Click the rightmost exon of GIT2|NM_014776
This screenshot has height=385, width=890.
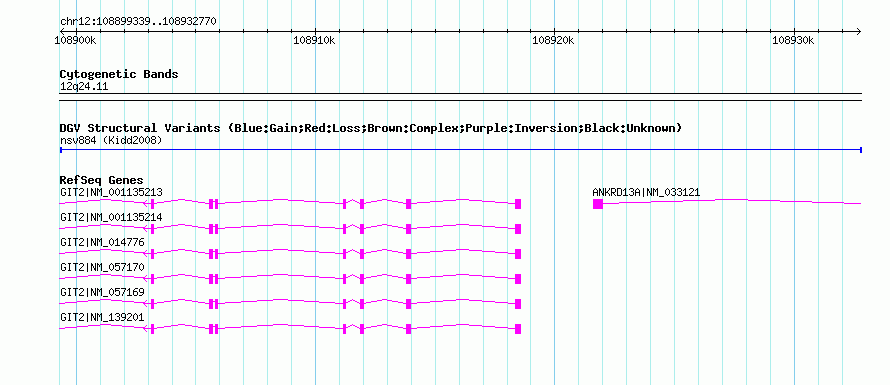coord(518,254)
